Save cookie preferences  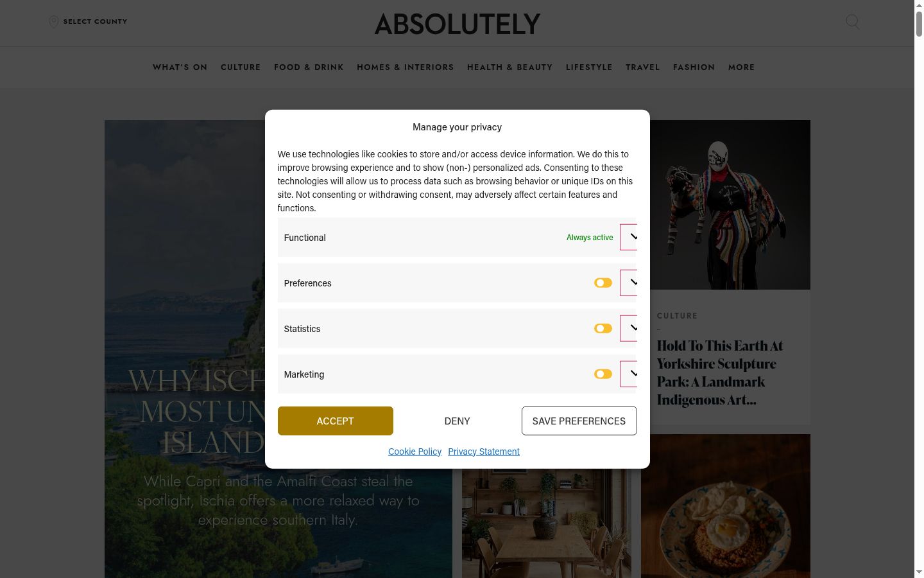(579, 421)
